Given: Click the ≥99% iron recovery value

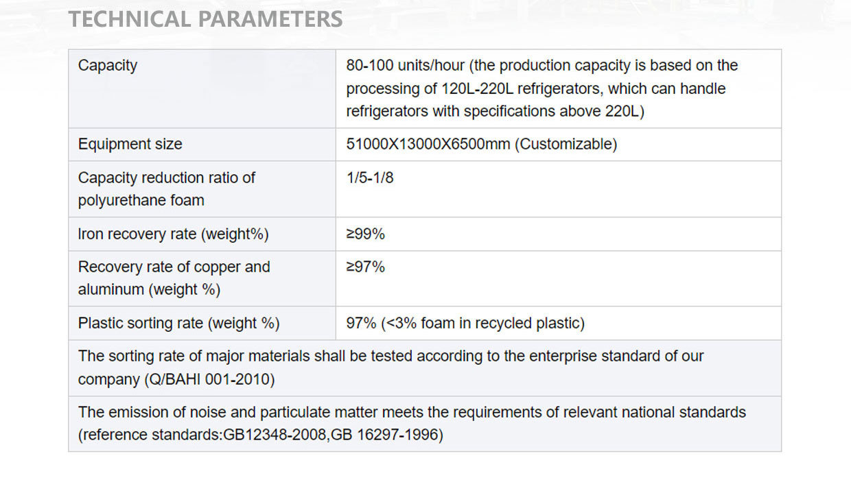Looking at the screenshot, I should [x=366, y=235].
